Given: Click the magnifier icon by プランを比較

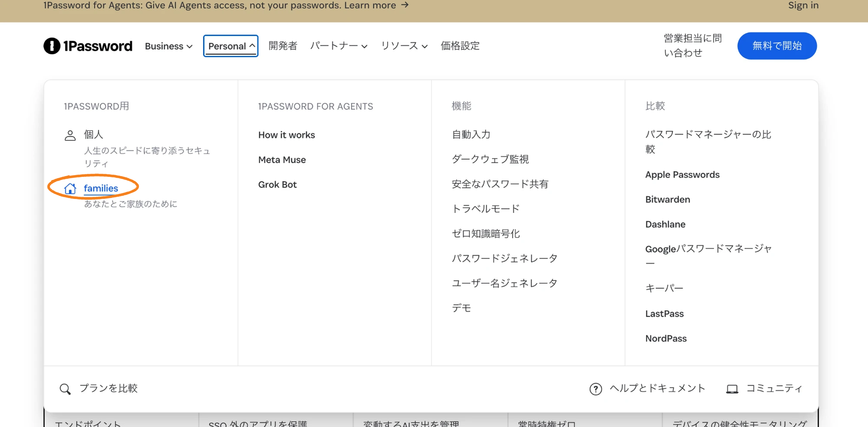Looking at the screenshot, I should point(65,389).
